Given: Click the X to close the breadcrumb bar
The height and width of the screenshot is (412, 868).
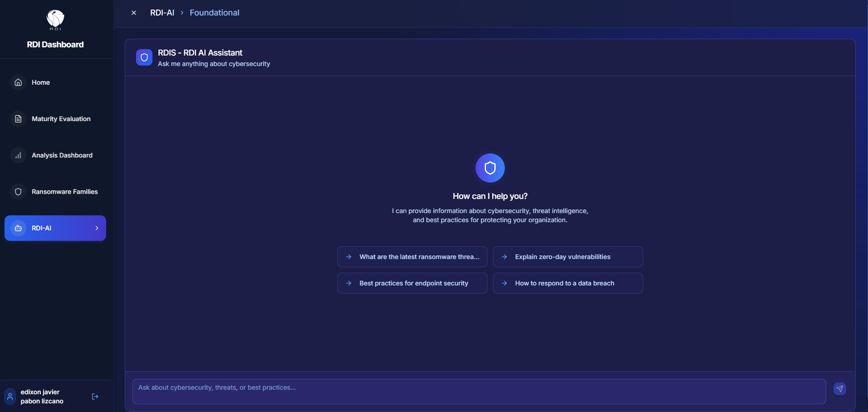Looking at the screenshot, I should coord(134,13).
